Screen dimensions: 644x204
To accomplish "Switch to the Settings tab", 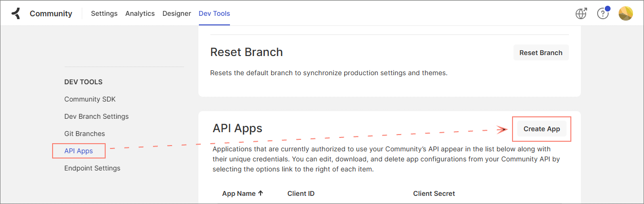I will (x=104, y=13).
